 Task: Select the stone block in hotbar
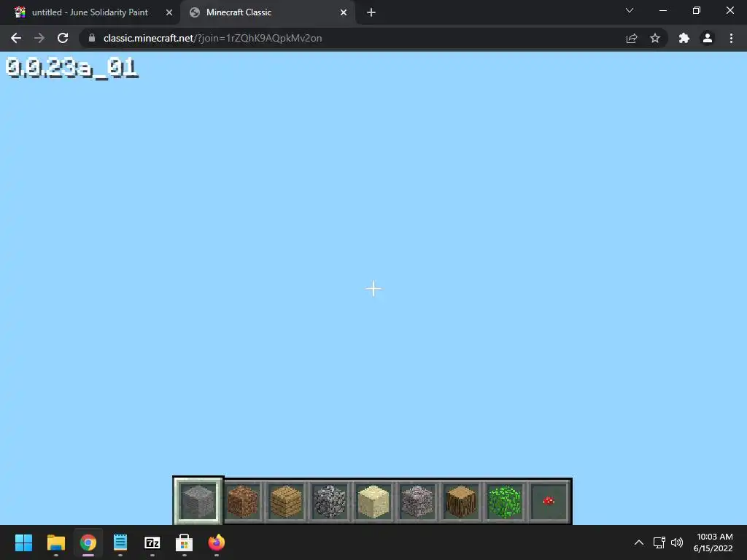[x=198, y=501]
